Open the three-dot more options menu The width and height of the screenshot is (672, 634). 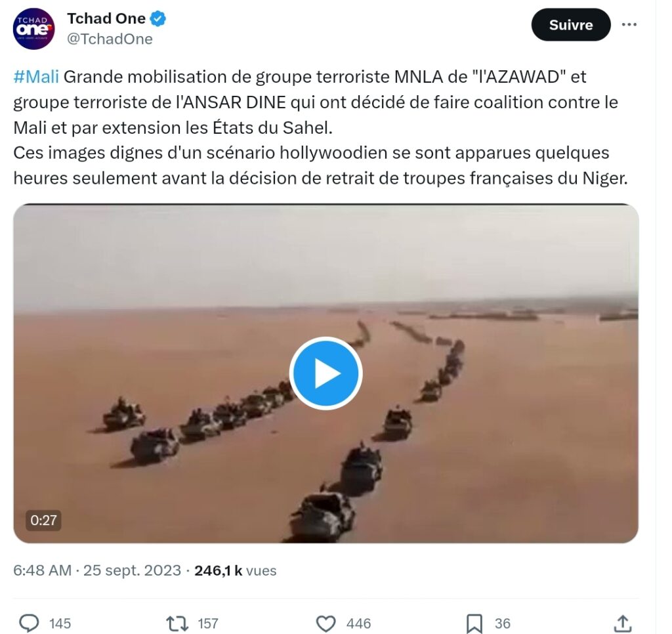point(629,24)
